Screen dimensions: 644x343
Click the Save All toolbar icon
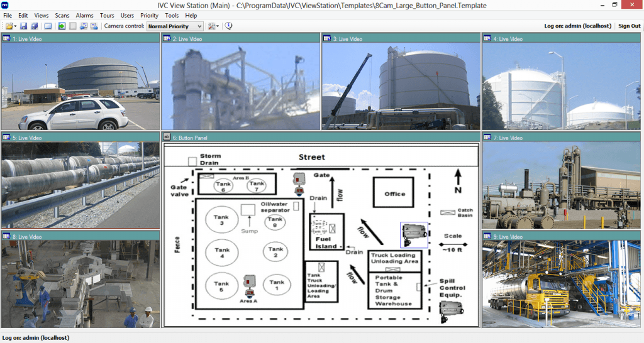34,26
